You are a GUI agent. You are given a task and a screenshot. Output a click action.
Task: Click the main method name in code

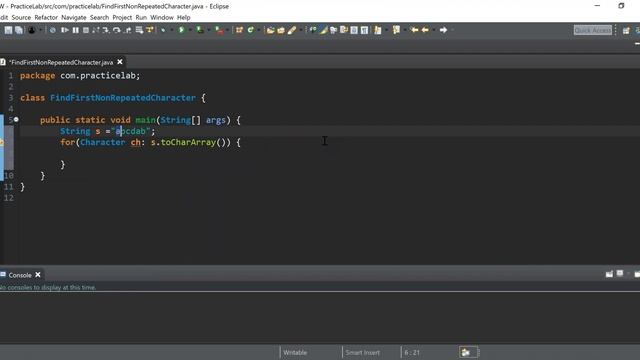(145, 120)
